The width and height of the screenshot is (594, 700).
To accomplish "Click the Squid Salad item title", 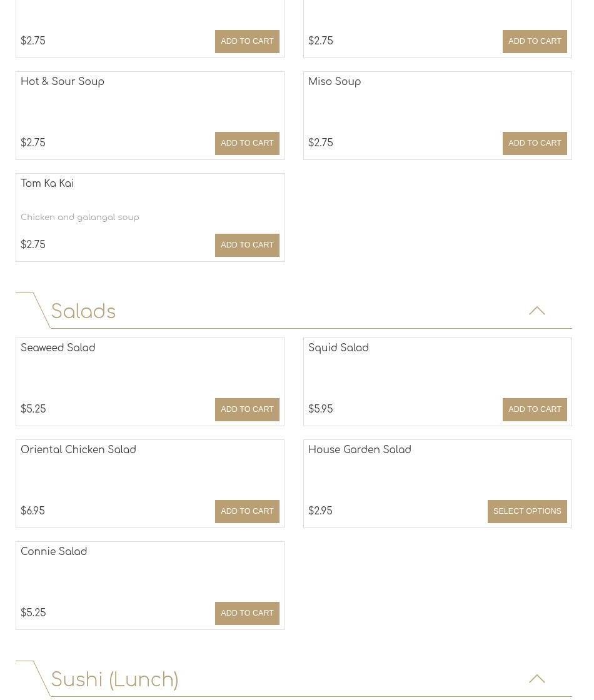I will click(338, 348).
